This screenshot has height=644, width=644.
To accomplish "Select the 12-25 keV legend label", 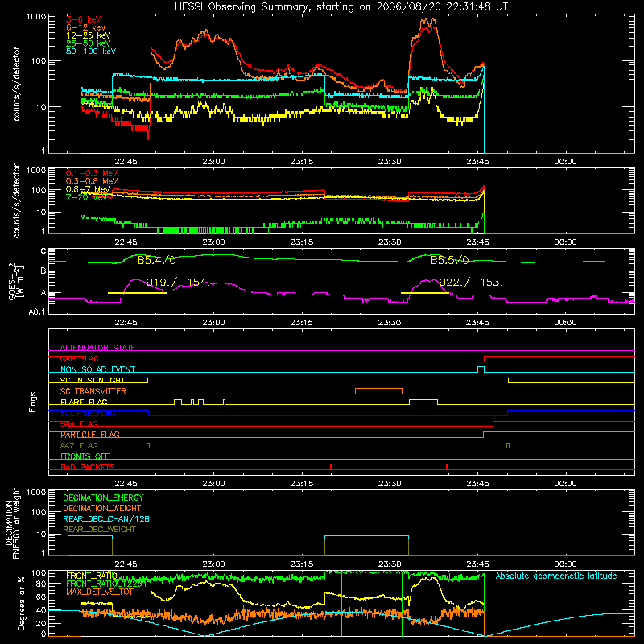I will pos(89,35).
